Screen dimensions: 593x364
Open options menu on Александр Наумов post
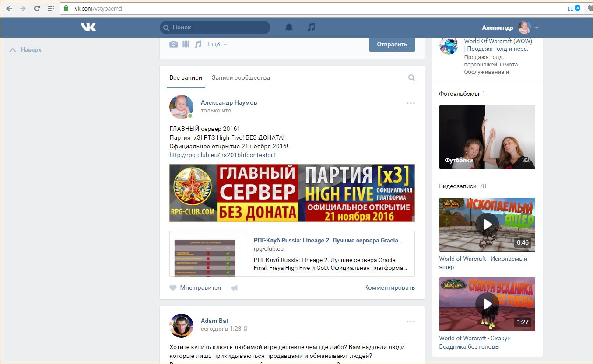(x=410, y=103)
